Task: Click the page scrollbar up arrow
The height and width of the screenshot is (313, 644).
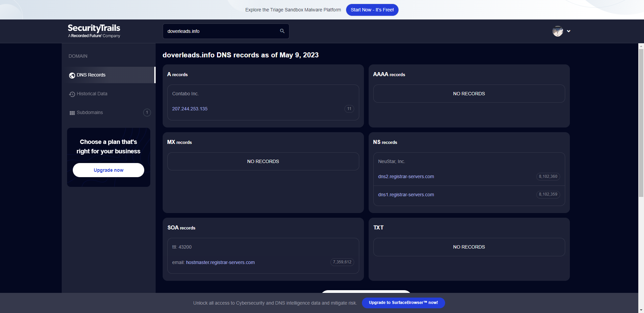Action: pos(641,46)
